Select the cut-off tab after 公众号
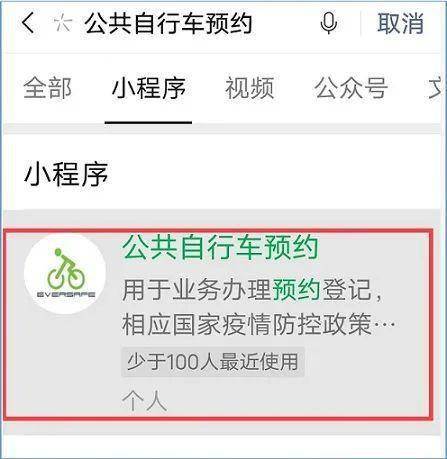This screenshot has width=447, height=459. 437,88
